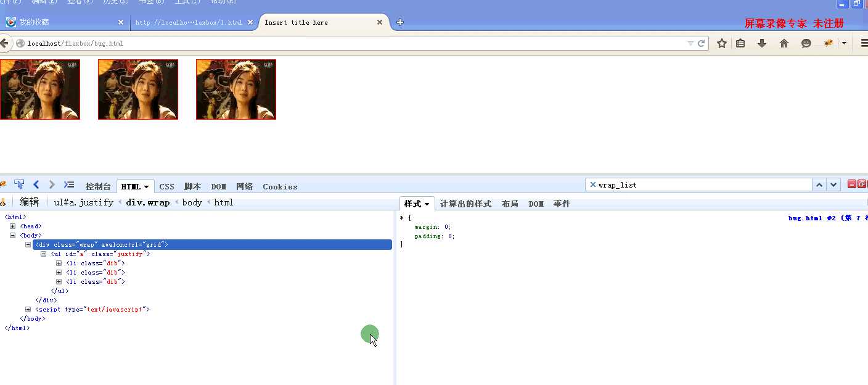Activate the Firebug element inspect pointer icon
This screenshot has width=868, height=385.
(19, 184)
